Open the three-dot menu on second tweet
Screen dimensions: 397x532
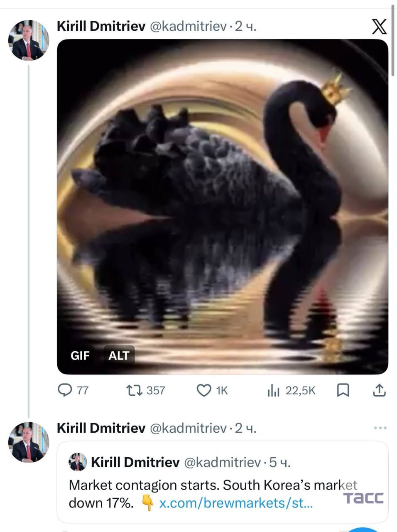pos(380,428)
